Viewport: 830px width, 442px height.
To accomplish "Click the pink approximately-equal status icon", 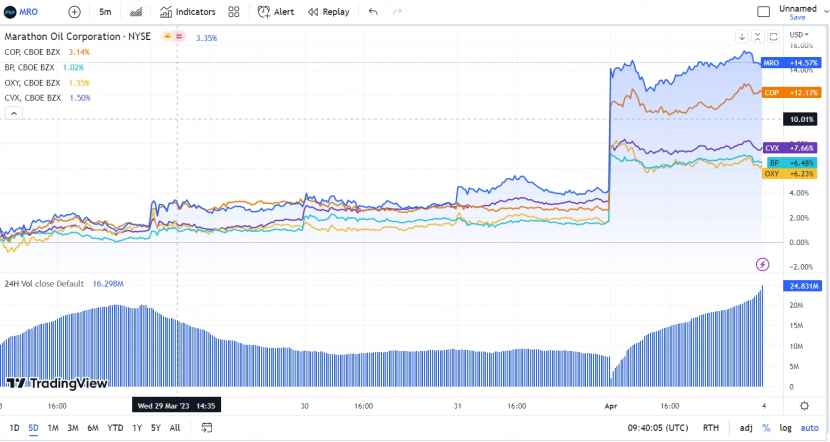I will point(179,37).
